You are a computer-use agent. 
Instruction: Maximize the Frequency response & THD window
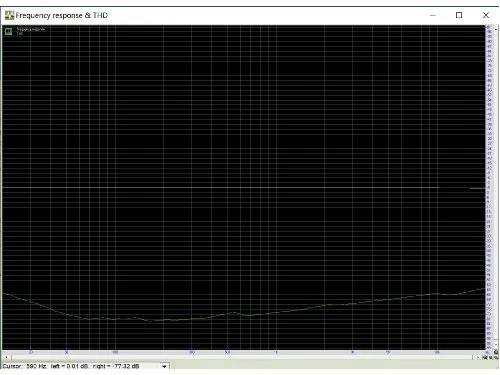pos(459,15)
